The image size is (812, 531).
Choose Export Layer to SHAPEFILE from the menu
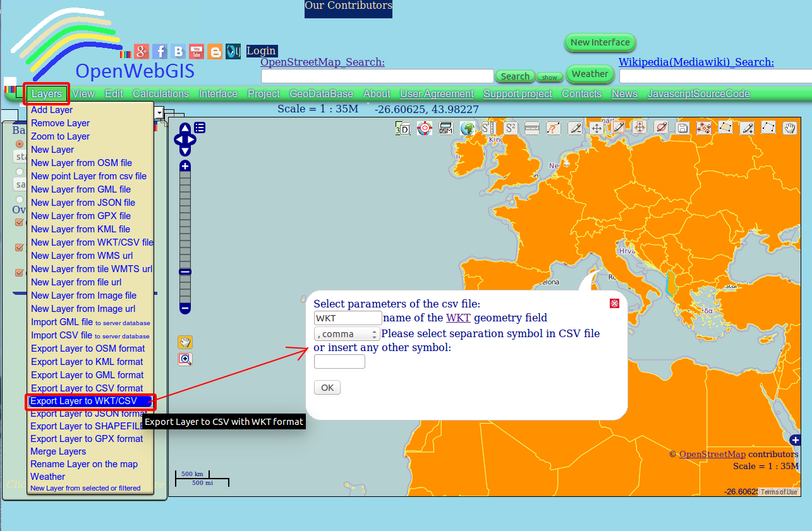tap(85, 426)
